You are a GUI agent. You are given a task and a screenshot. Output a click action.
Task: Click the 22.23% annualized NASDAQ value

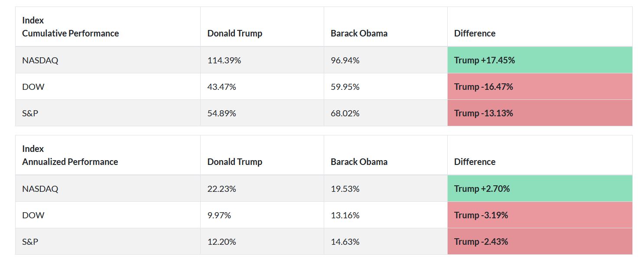[x=221, y=189]
